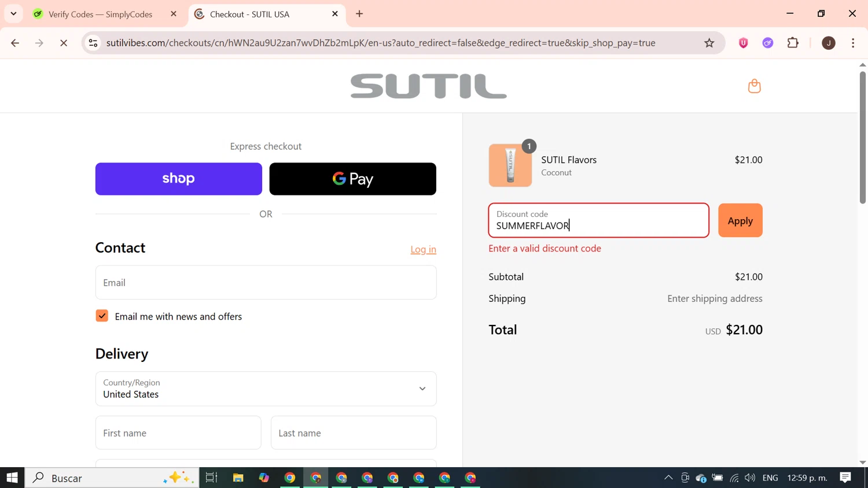Close the Checkout - SUTIL USA tab
The height and width of the screenshot is (488, 868).
tap(335, 14)
